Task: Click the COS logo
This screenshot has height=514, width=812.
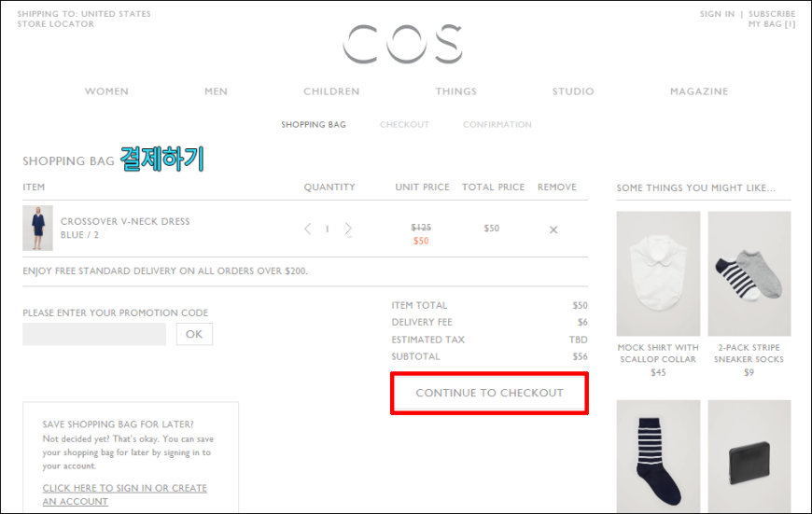Action: click(x=402, y=44)
